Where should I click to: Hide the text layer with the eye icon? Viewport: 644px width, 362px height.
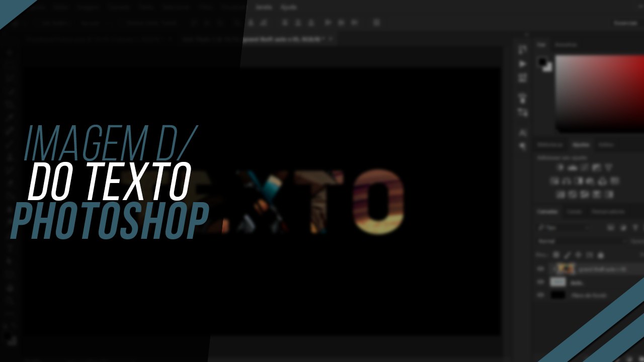(x=541, y=282)
